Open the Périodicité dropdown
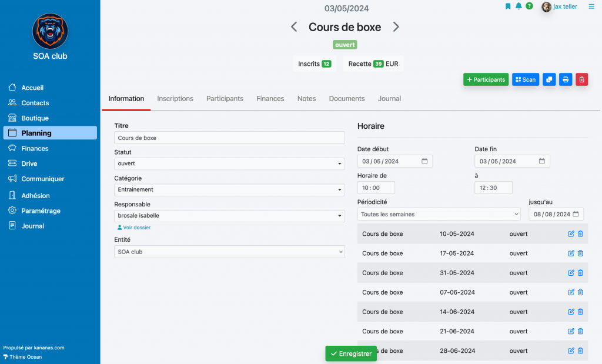Image resolution: width=602 pixels, height=364 pixels. click(x=439, y=214)
